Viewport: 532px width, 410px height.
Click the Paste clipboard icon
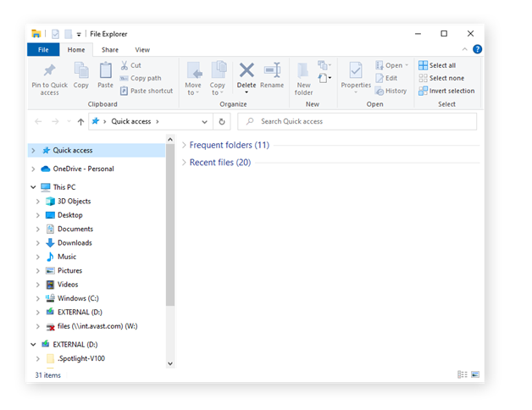(x=105, y=70)
